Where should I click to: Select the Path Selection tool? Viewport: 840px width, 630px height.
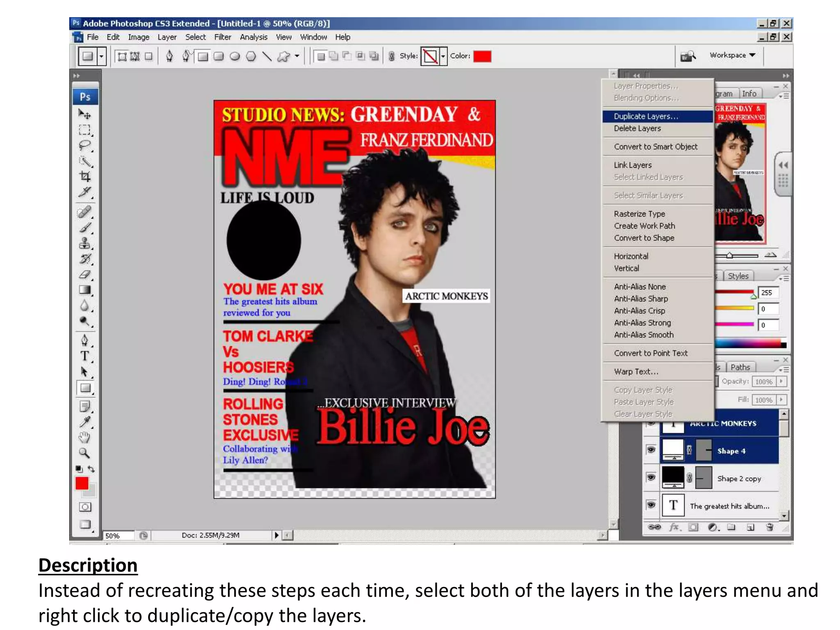[x=85, y=372]
